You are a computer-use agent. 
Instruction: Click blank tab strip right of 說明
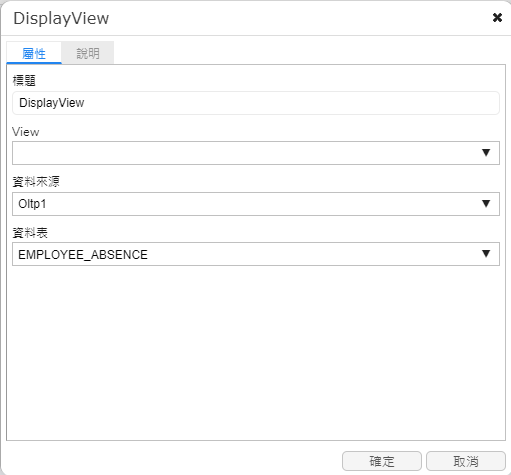309,53
